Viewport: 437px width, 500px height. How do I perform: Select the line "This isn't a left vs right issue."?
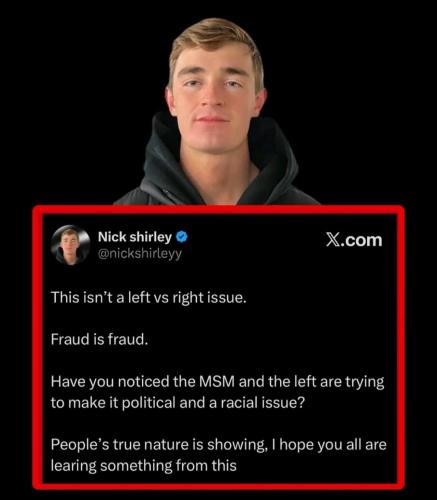(x=149, y=297)
